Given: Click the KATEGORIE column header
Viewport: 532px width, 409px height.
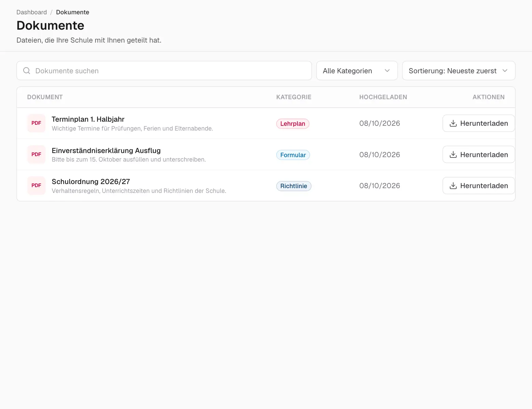Looking at the screenshot, I should (x=294, y=97).
